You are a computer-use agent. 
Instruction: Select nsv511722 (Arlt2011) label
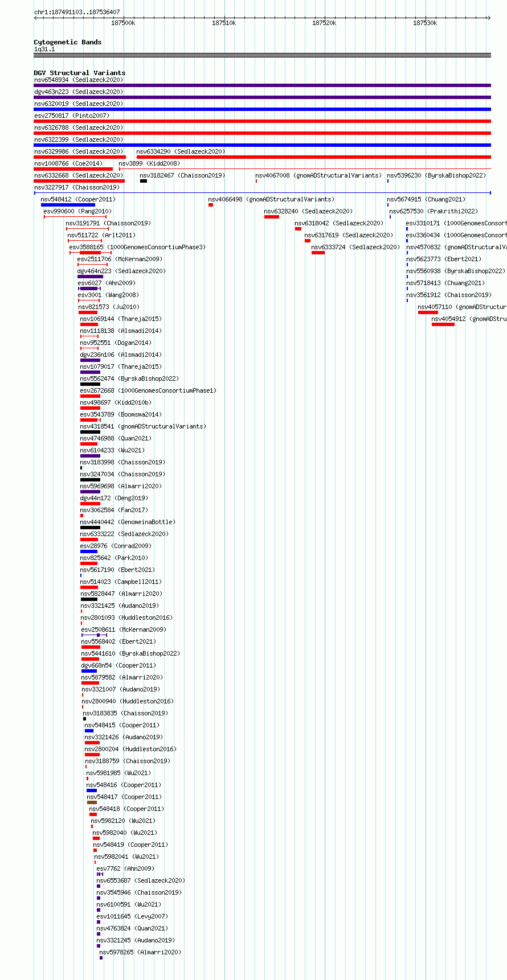click(x=102, y=235)
